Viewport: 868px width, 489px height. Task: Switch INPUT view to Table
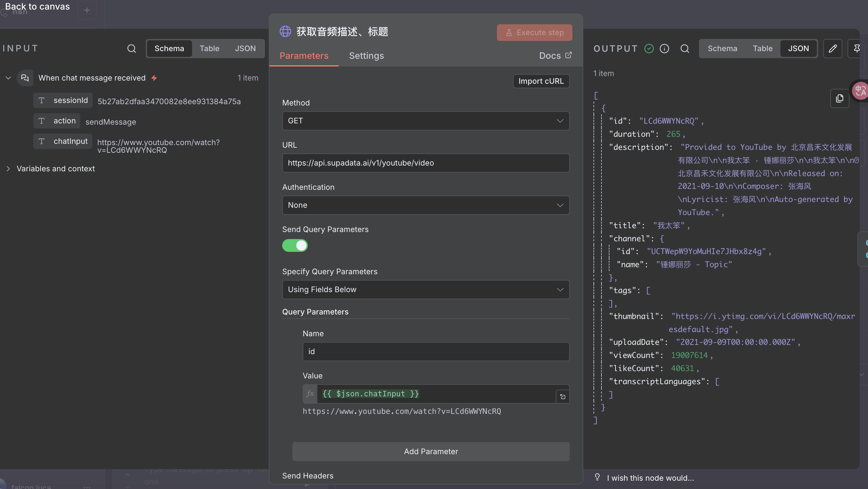209,49
